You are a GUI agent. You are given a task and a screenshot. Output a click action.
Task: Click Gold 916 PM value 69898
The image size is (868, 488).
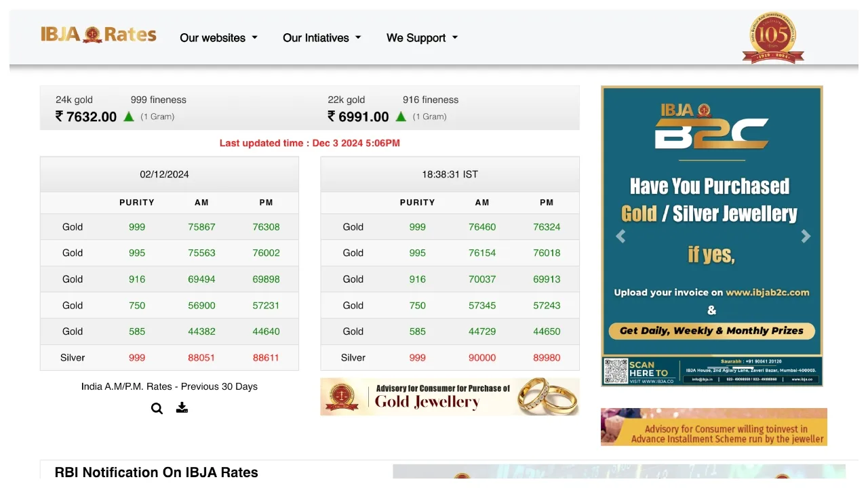tap(266, 279)
